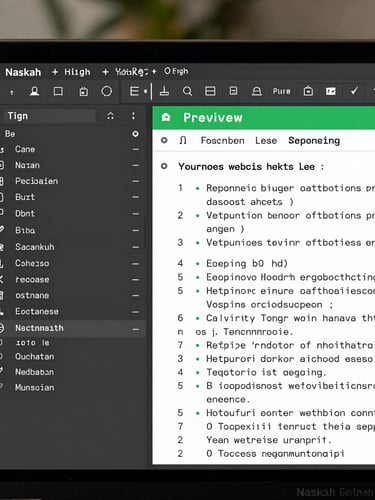The image size is (375, 500).
Task: Click the small split-panel icon in toolbar
Action: pyautogui.click(x=233, y=91)
